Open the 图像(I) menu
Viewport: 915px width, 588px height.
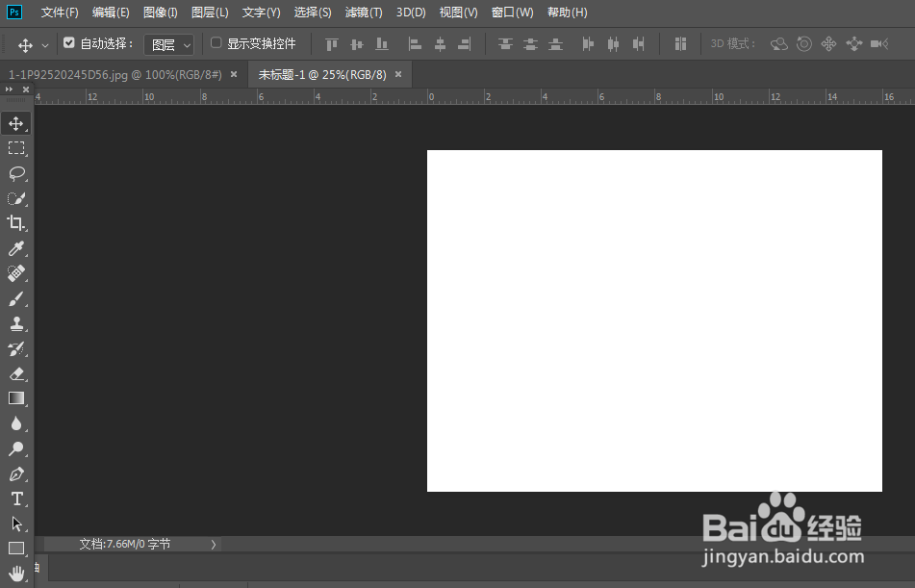161,13
